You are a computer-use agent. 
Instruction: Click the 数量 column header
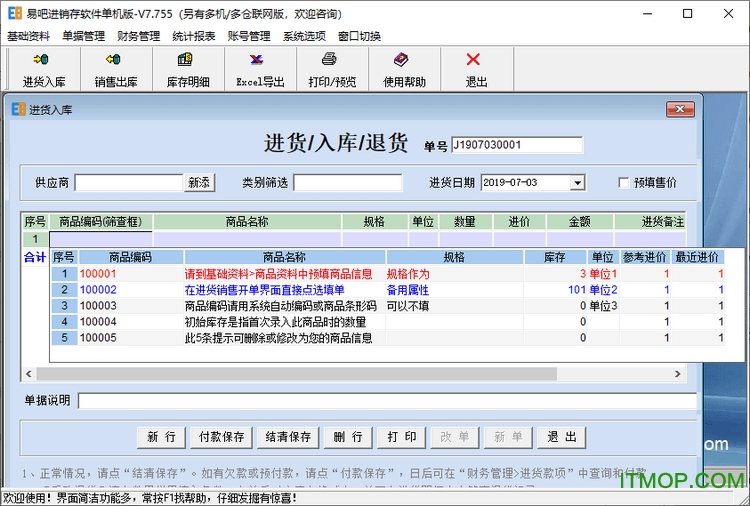tap(465, 222)
